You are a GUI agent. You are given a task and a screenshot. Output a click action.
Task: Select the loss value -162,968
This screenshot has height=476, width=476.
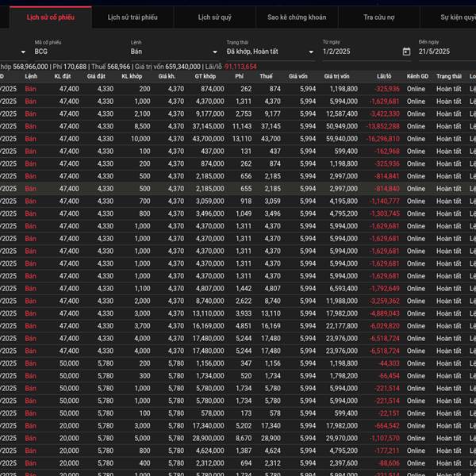click(387, 152)
